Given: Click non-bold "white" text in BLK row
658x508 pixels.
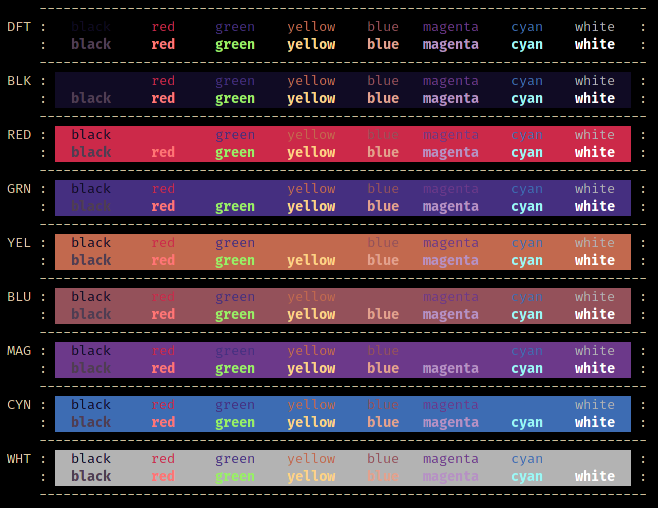Looking at the screenshot, I should point(594,81).
